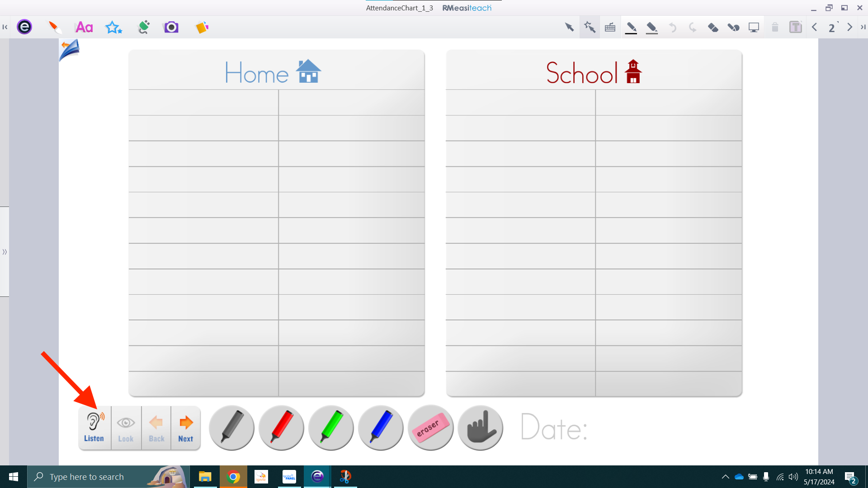
Task: Select the pointing hand tool
Action: (x=480, y=427)
